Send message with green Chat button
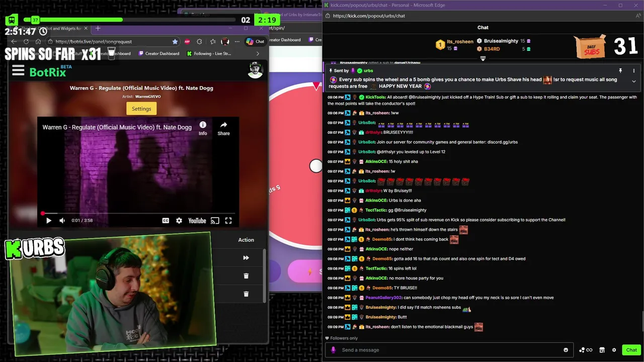644x362 pixels. 631,350
